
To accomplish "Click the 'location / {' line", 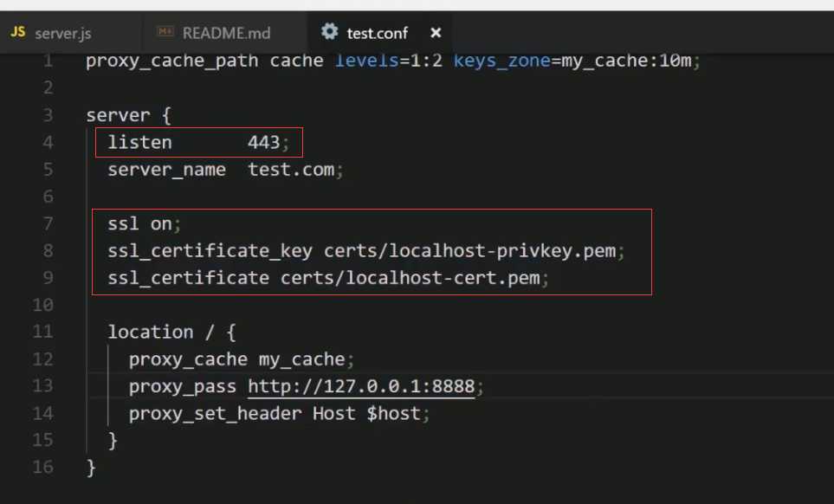I will [x=171, y=333].
